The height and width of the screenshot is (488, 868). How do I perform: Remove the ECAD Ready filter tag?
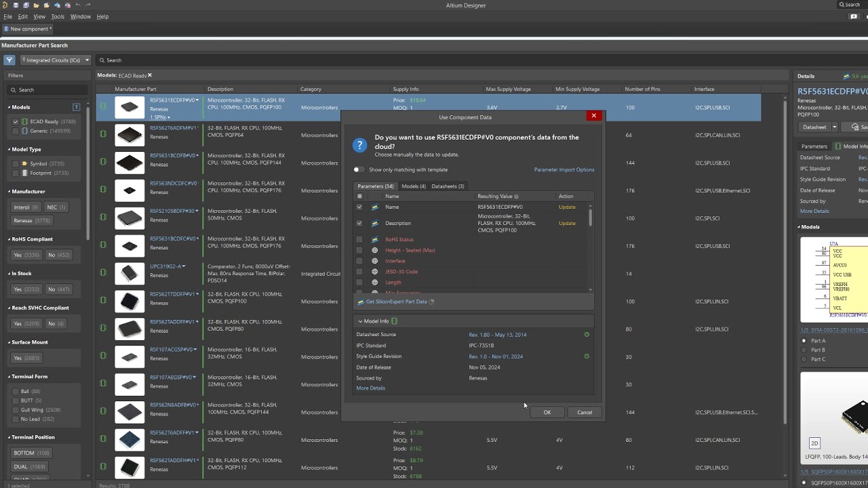pyautogui.click(x=150, y=75)
